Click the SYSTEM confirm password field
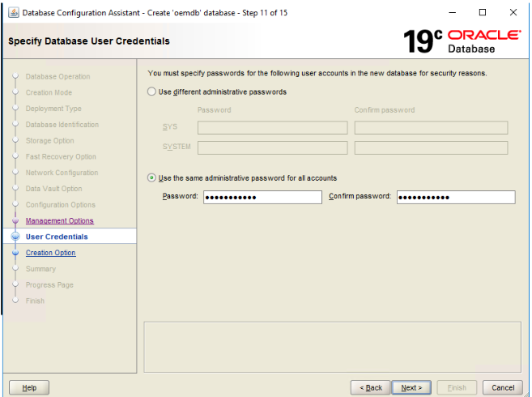The height and width of the screenshot is (397, 532). point(431,148)
